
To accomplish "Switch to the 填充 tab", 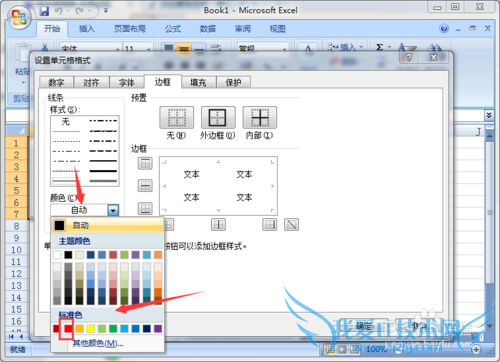I will [x=198, y=82].
